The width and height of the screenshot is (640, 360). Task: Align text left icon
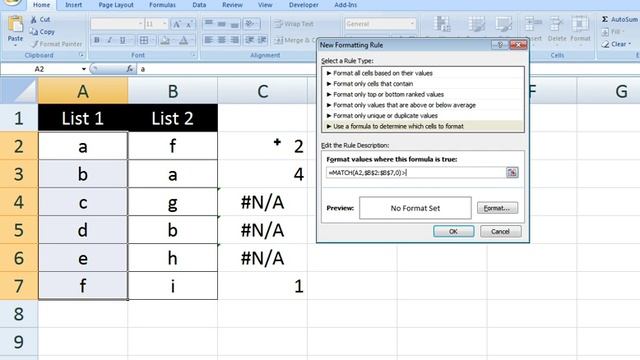(x=209, y=40)
